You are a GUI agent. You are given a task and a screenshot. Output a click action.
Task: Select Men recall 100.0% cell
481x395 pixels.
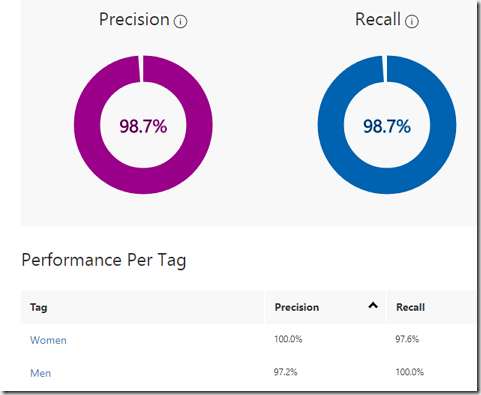pyautogui.click(x=410, y=372)
